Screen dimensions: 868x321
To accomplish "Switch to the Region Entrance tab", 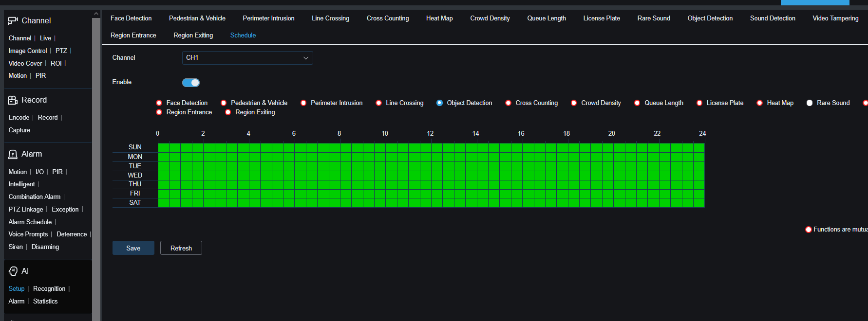I will pyautogui.click(x=133, y=36).
